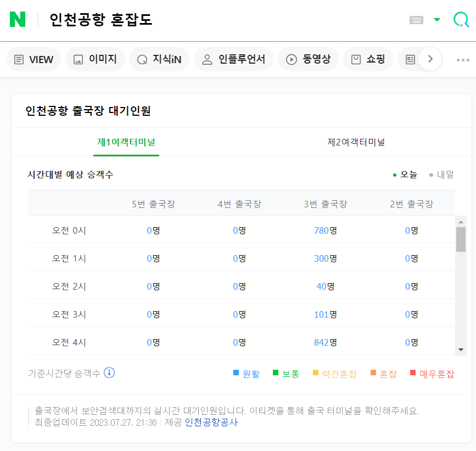
Task: Open the 인천공항공사 provider link
Action: pos(211,422)
